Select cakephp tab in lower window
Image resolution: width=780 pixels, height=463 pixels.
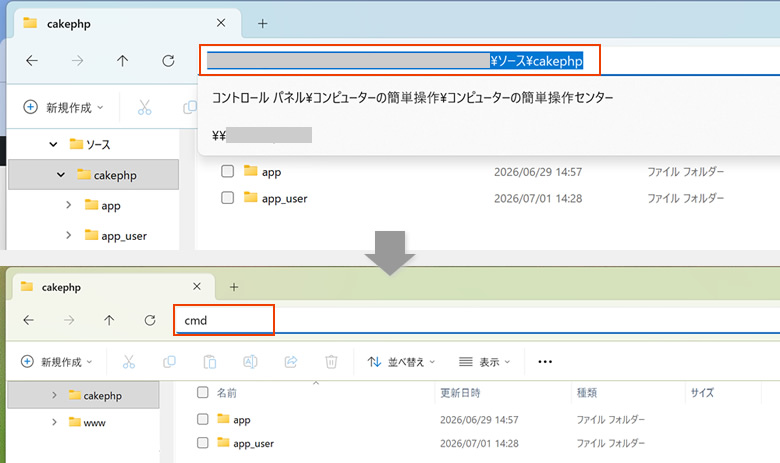tap(113, 287)
